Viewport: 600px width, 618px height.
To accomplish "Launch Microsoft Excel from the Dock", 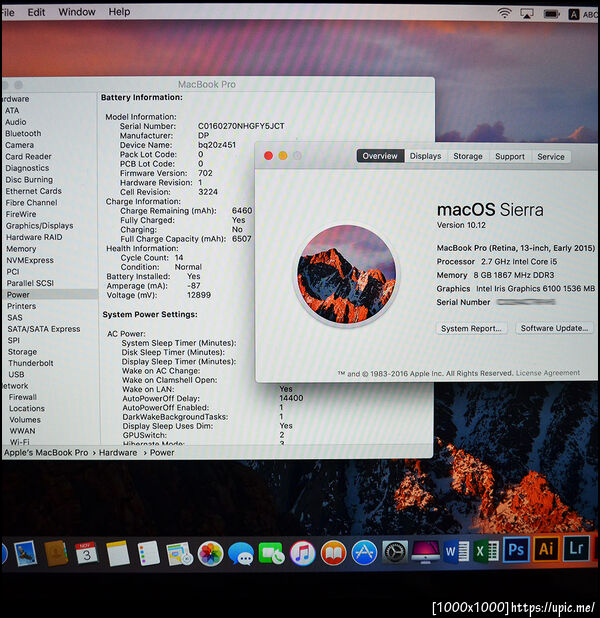I will coord(486,550).
